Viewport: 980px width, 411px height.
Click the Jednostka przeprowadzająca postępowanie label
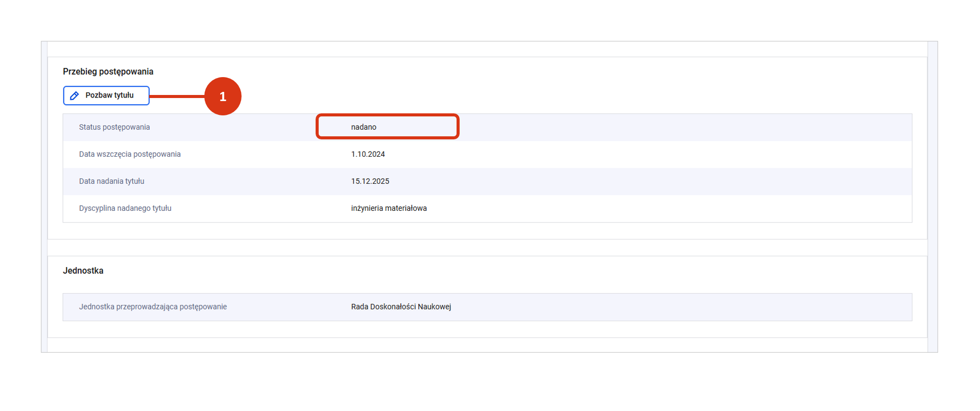coord(153,307)
